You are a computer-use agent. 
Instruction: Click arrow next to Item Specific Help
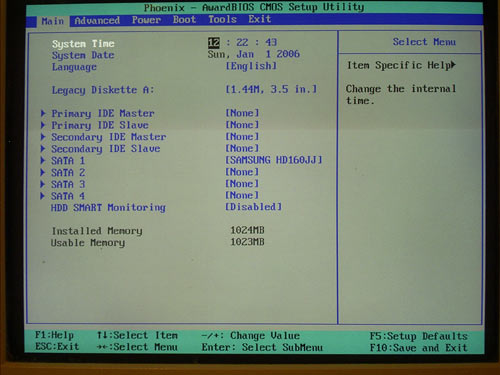click(453, 65)
